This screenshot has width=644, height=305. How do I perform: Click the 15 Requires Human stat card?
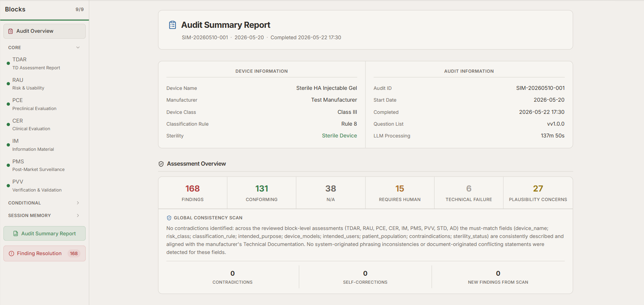(400, 193)
